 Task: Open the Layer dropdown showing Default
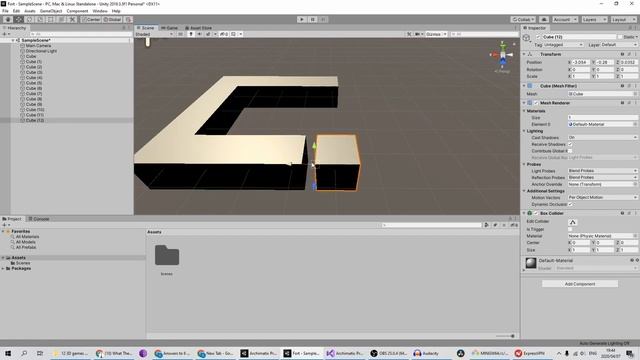pyautogui.click(x=619, y=45)
